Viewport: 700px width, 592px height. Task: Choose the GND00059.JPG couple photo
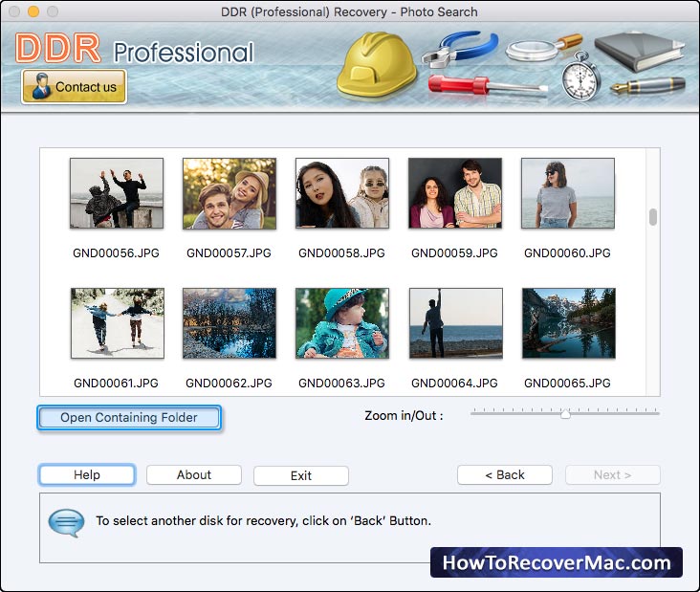(455, 193)
